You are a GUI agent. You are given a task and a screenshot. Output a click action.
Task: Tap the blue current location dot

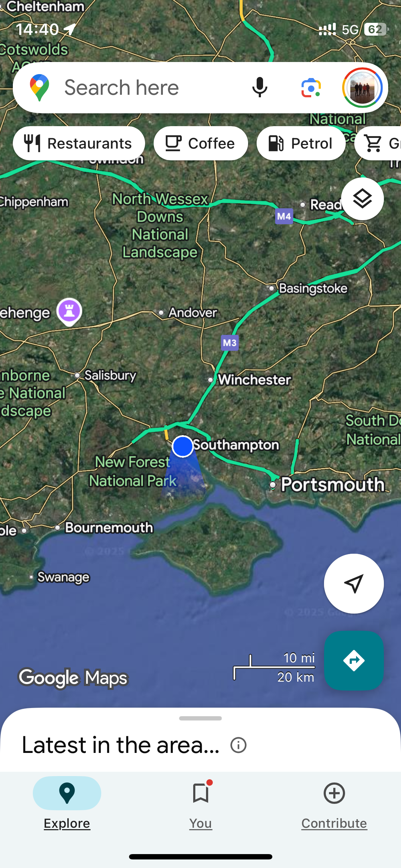[x=182, y=446]
